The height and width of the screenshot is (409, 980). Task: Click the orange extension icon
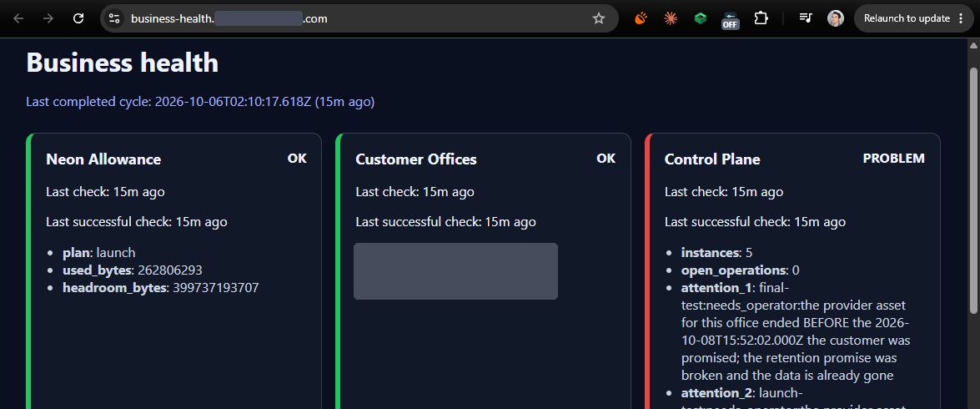(x=641, y=18)
